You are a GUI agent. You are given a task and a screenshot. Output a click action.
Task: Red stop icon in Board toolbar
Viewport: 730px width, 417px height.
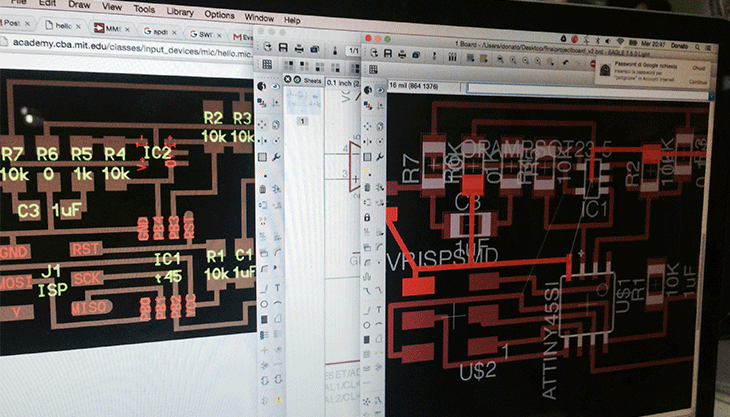(593, 64)
